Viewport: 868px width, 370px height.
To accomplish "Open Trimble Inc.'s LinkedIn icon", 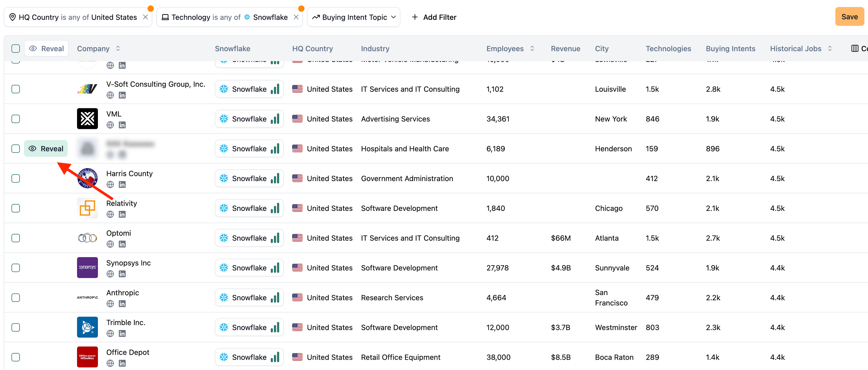I will tap(122, 333).
